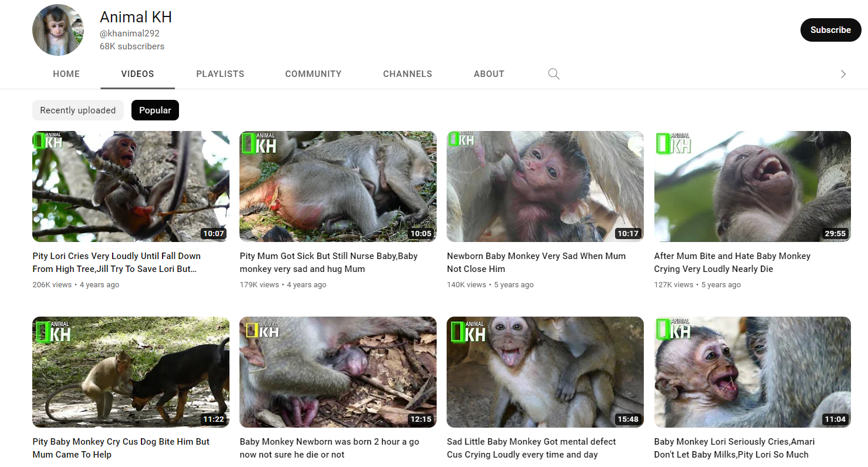Open the 11:04 Baby Monkey Lori thumbnail

click(x=752, y=372)
